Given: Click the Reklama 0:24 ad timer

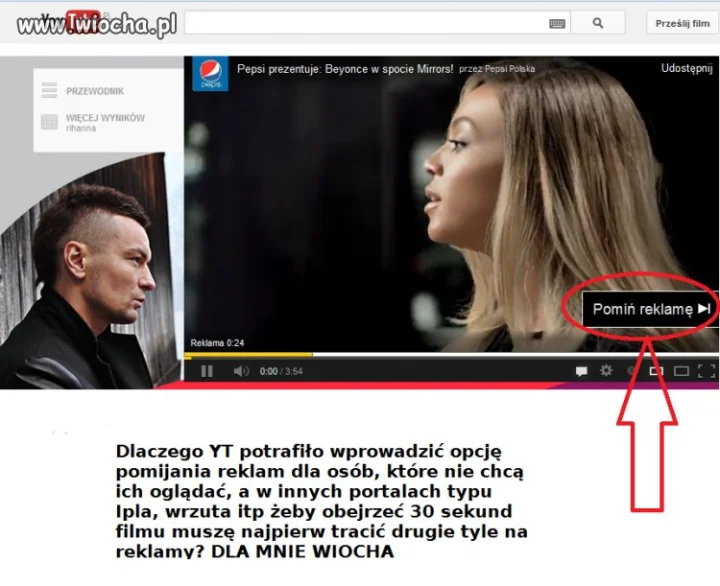Looking at the screenshot, I should [217, 343].
